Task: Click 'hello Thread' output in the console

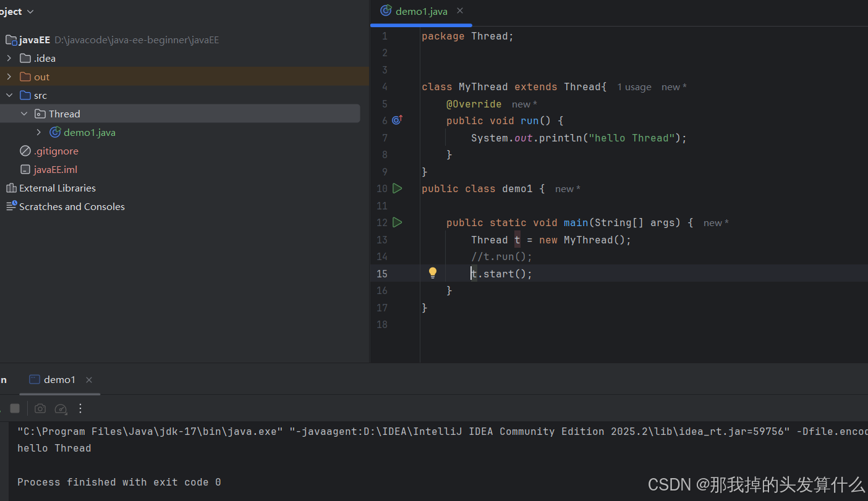Action: [x=54, y=448]
